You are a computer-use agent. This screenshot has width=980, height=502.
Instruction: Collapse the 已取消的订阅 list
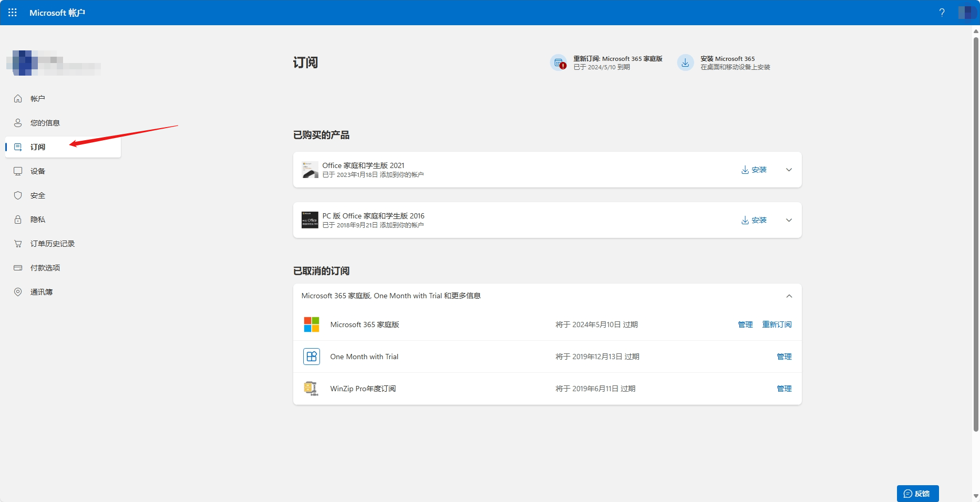pos(789,296)
